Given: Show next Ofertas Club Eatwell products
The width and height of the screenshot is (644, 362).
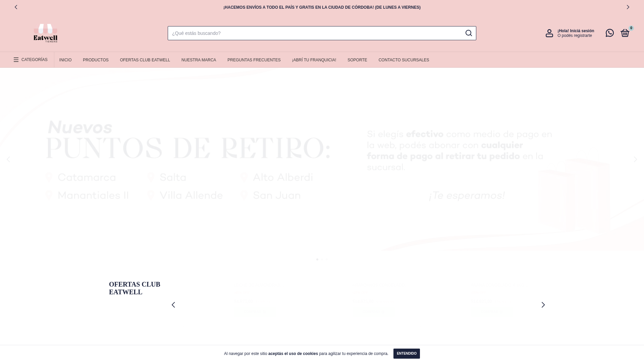Looking at the screenshot, I should pyautogui.click(x=543, y=305).
